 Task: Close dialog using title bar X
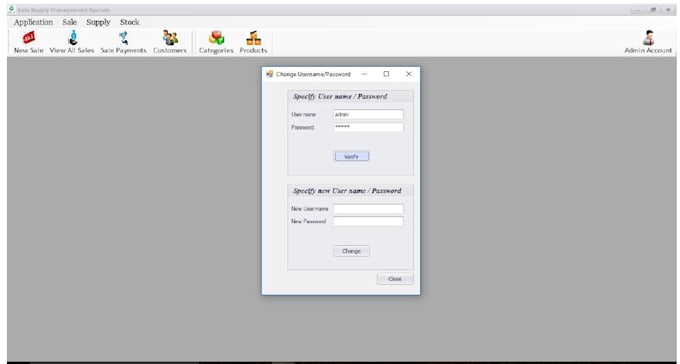[409, 74]
